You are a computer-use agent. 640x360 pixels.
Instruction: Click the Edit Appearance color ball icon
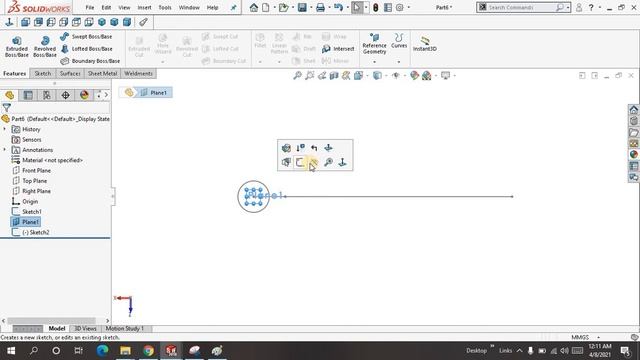coord(414,76)
